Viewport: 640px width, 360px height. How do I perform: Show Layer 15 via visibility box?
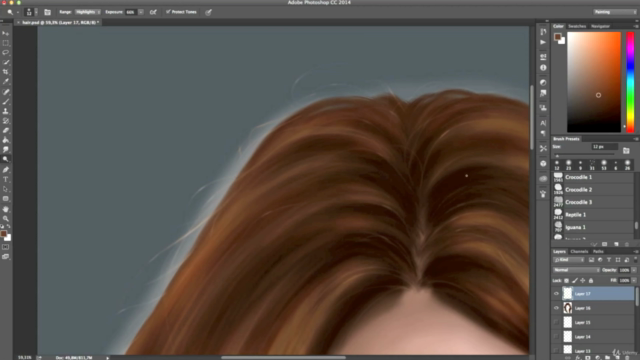[x=556, y=322]
